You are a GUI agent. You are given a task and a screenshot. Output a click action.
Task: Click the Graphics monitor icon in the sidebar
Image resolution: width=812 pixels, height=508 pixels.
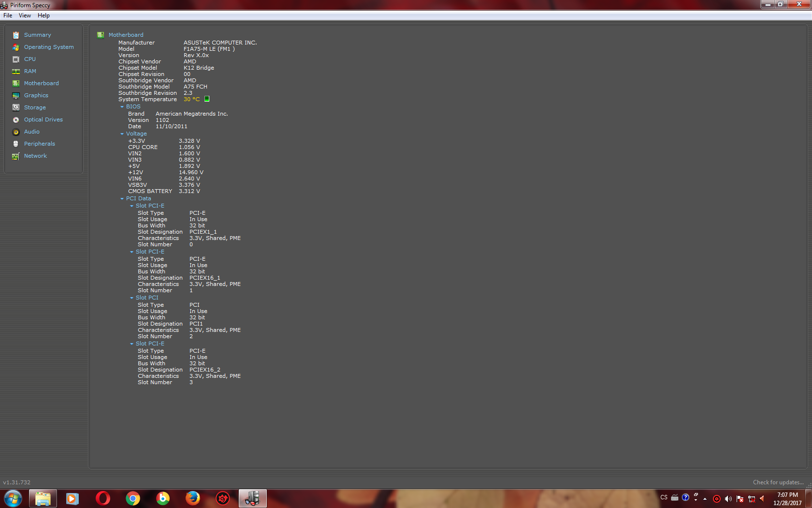point(16,95)
